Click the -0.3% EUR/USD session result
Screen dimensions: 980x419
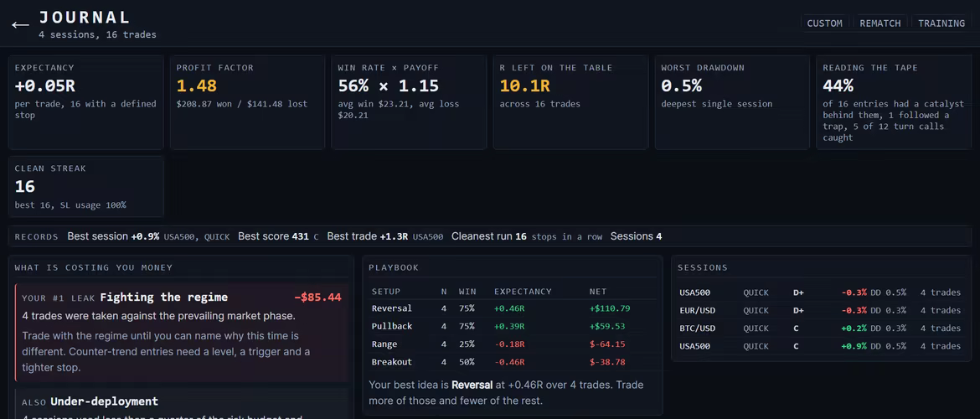click(x=854, y=310)
